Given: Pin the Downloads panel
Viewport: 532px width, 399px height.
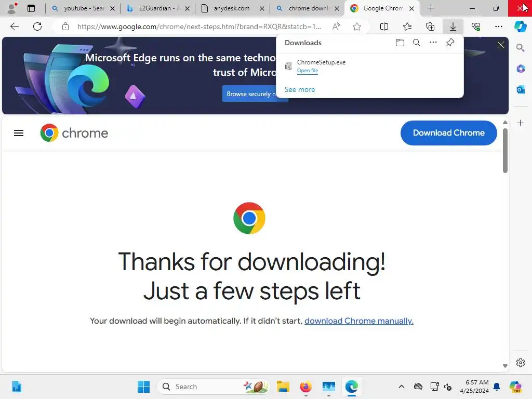Looking at the screenshot, I should click(450, 43).
